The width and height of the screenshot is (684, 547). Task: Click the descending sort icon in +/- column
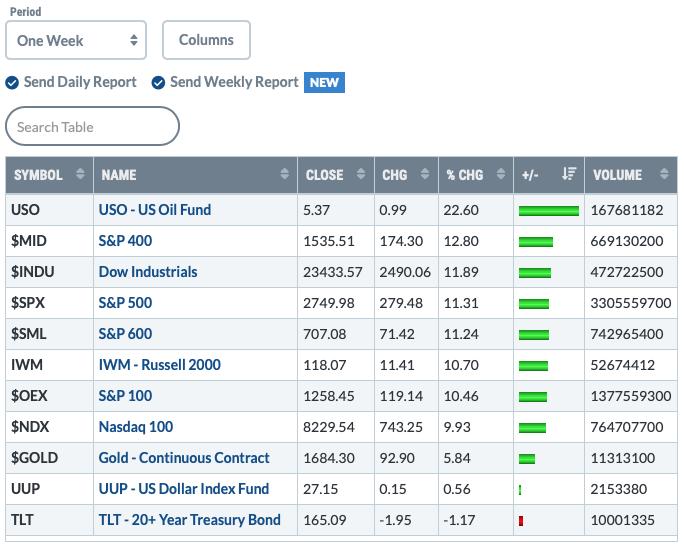tap(569, 174)
